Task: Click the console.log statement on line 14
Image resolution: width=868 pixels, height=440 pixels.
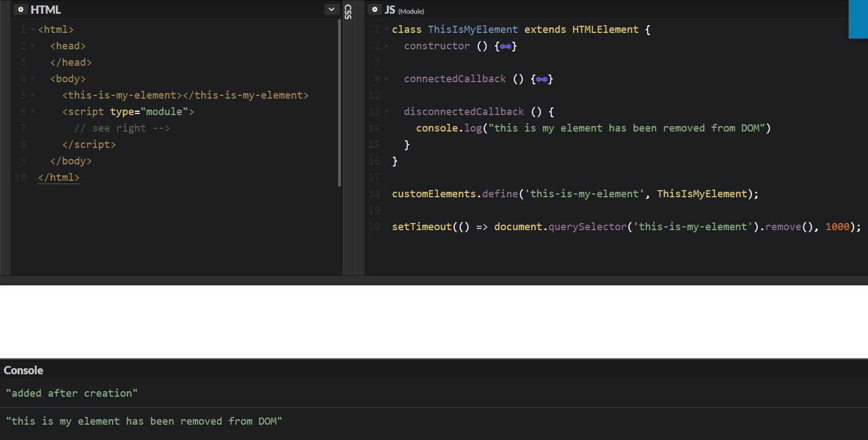Action: pos(593,128)
